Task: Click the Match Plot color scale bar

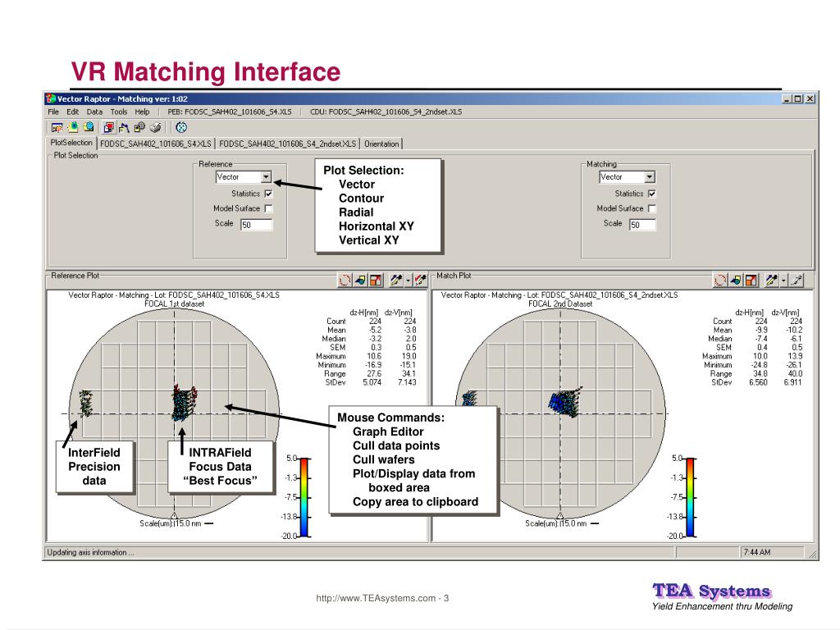Action: (691, 497)
